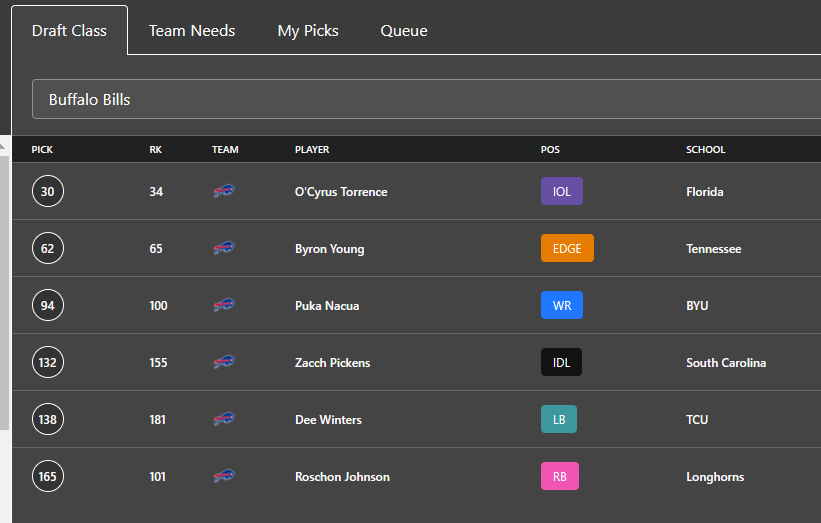
Task: Click Bills logo in Puka Nacua row
Action: point(224,305)
